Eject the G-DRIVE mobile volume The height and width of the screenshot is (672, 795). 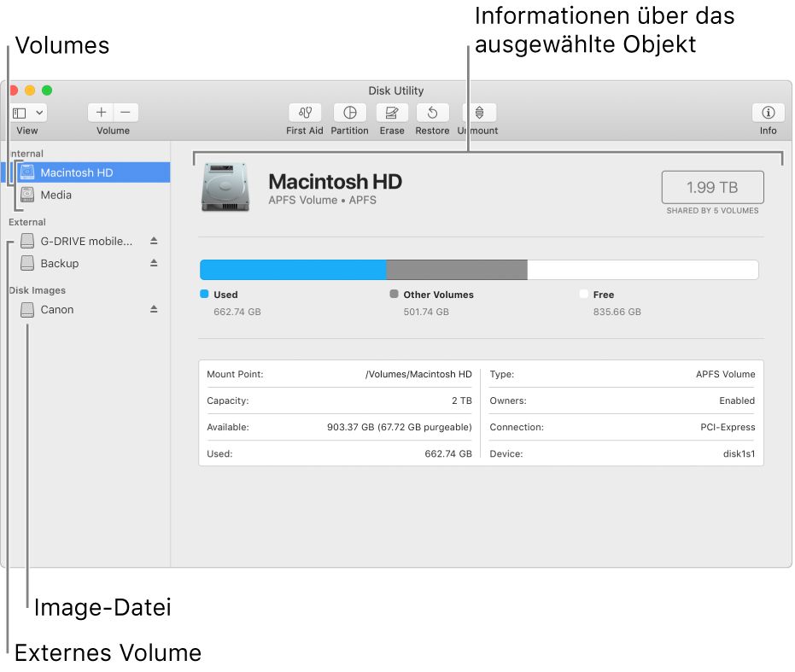[x=154, y=242]
